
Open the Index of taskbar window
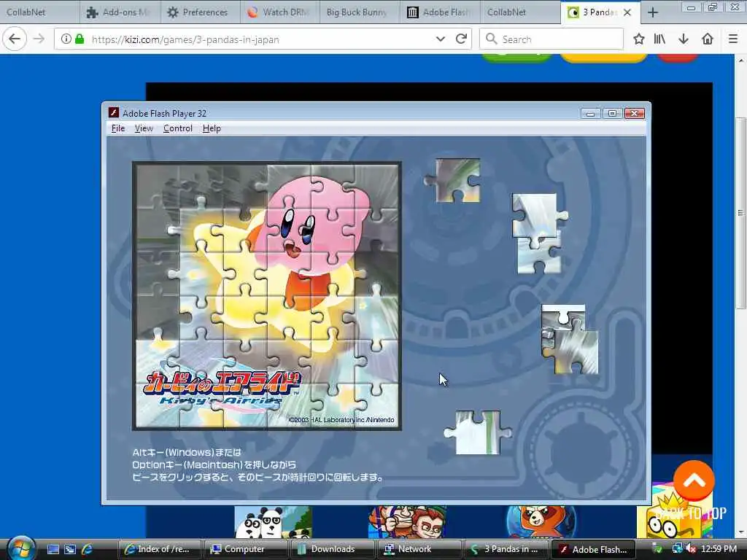coord(159,549)
